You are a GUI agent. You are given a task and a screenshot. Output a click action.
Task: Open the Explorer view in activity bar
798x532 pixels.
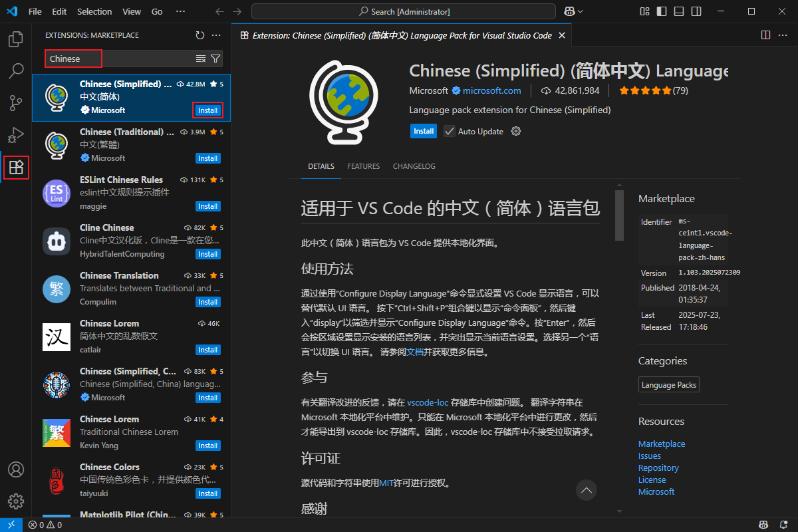point(15,39)
